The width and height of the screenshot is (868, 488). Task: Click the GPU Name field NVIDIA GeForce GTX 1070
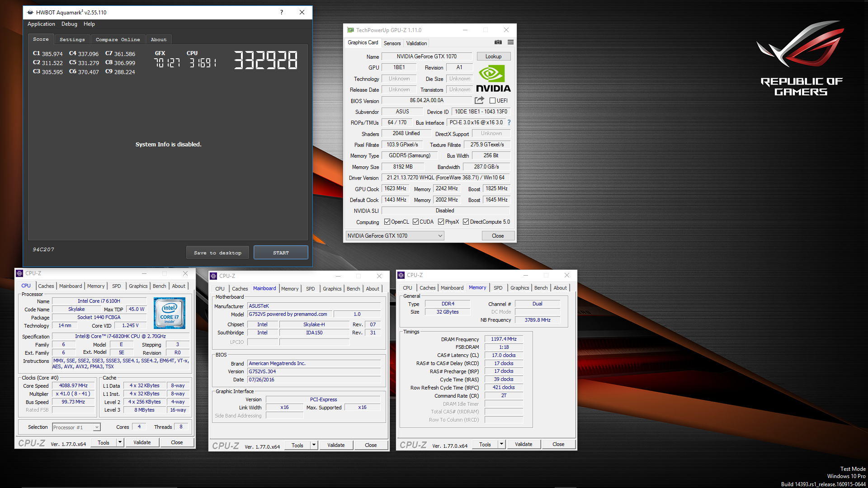tap(427, 56)
